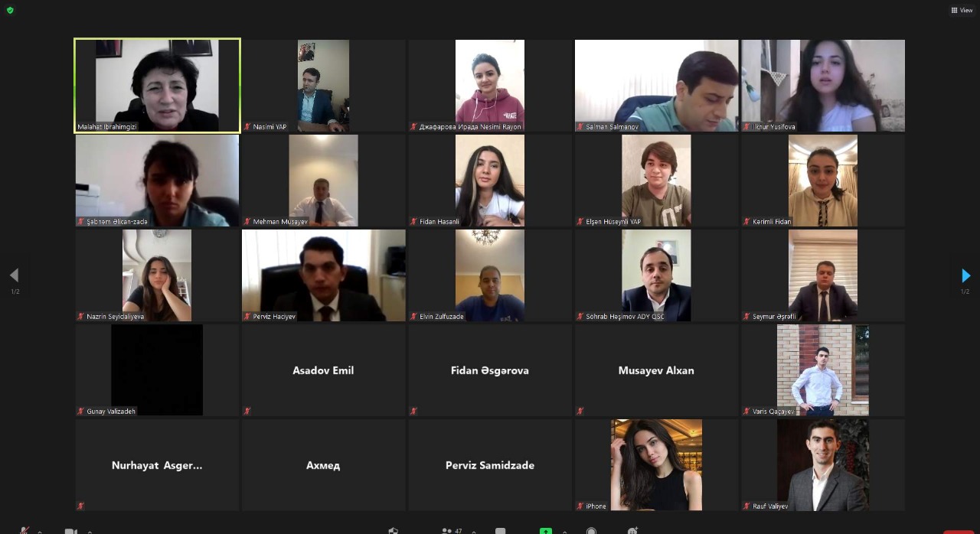Open the Reactions smiley icon

[633, 531]
